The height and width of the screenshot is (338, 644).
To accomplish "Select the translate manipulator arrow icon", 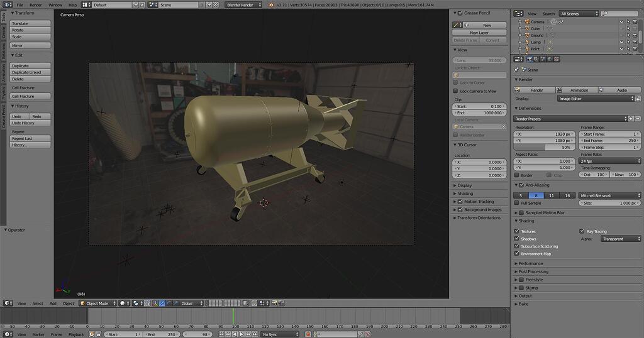I will (x=162, y=303).
